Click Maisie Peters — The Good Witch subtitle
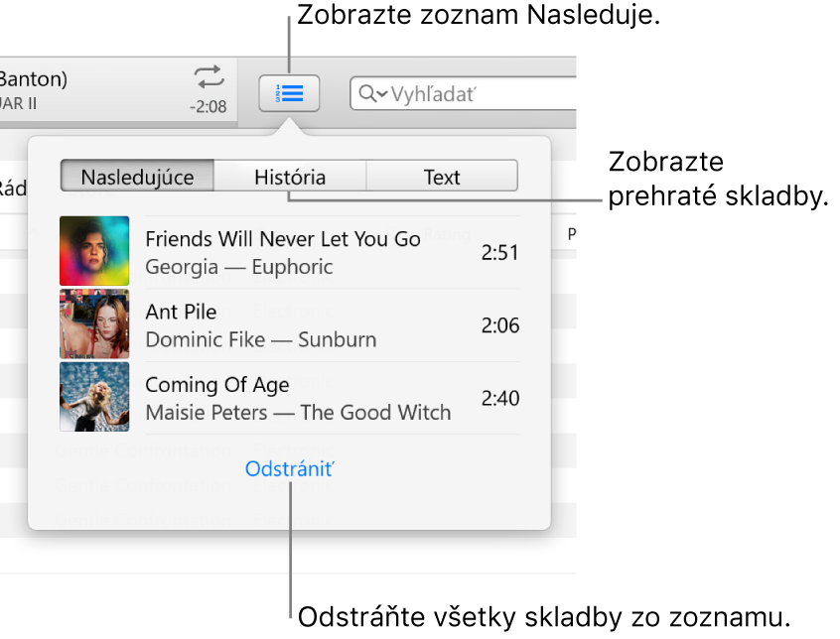The height and width of the screenshot is (639, 840). (x=298, y=413)
